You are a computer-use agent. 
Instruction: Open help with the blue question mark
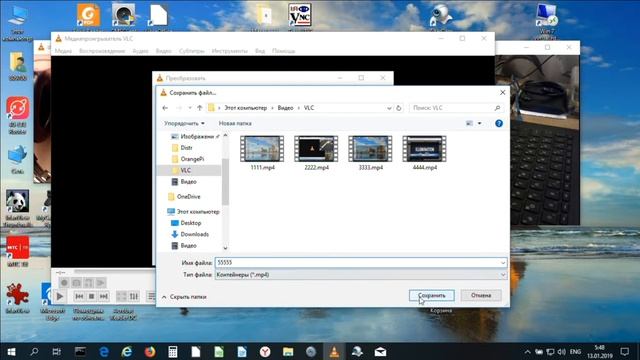[499, 123]
